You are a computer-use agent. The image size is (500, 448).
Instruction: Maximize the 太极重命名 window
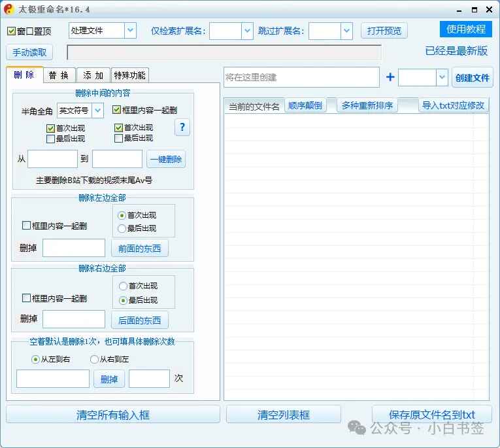pos(475,10)
